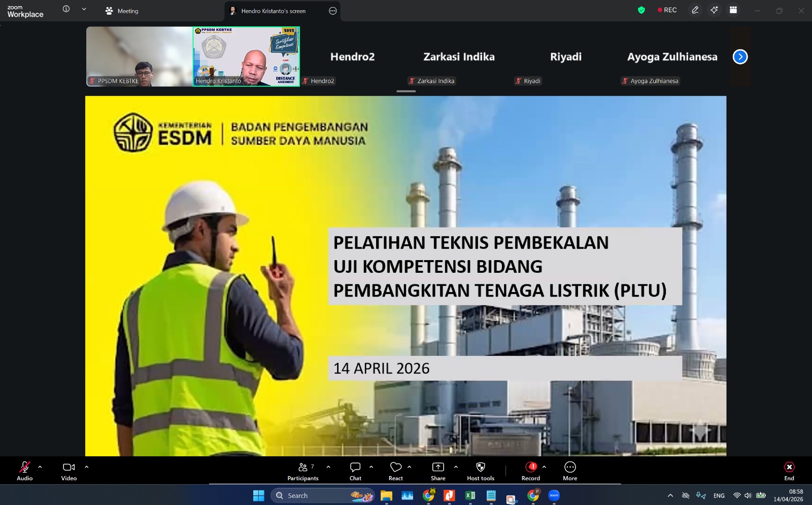Select Hendro Kristanto's screen tab
Viewport: 812px width, 505px height.
click(x=273, y=11)
